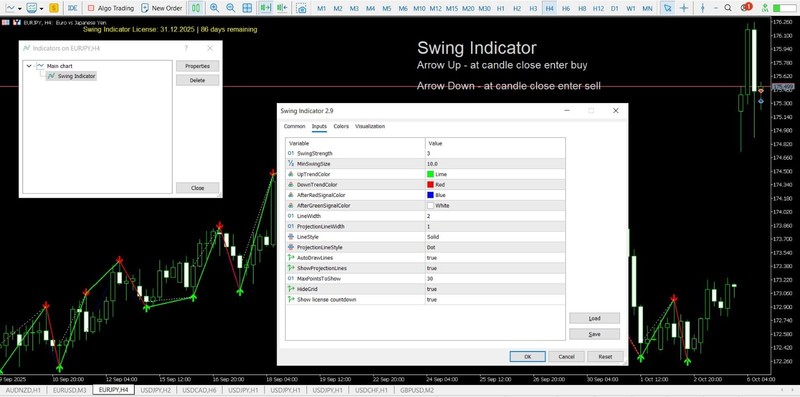
Task: Take a chart screenshot
Action: (302, 8)
